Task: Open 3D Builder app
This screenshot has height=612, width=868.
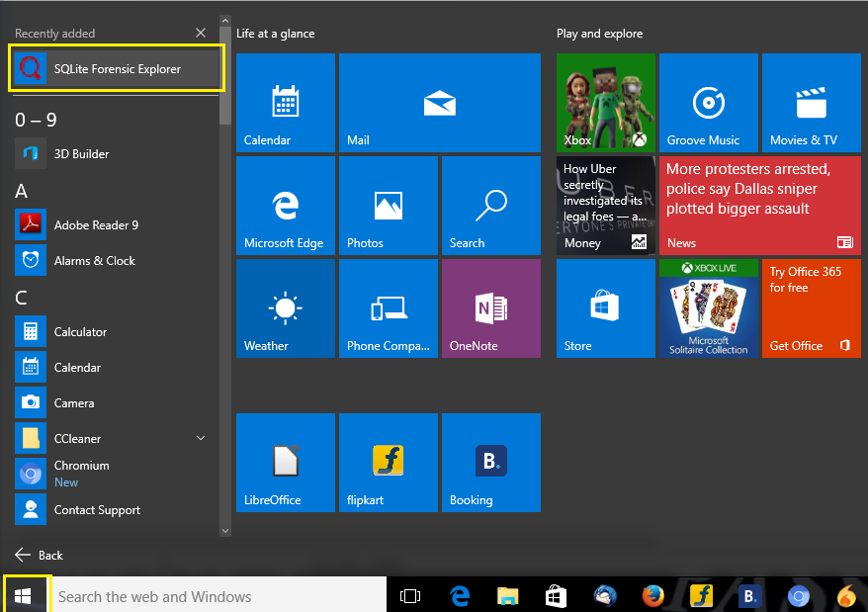Action: pos(117,154)
